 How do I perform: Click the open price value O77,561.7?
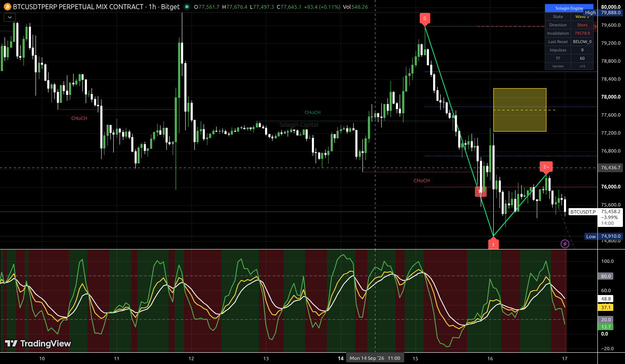tap(207, 7)
